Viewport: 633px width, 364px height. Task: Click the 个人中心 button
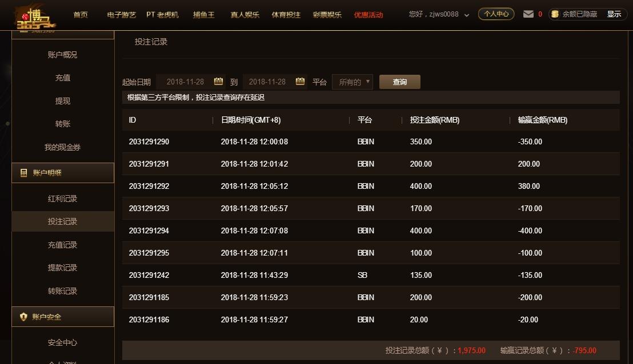click(x=496, y=14)
